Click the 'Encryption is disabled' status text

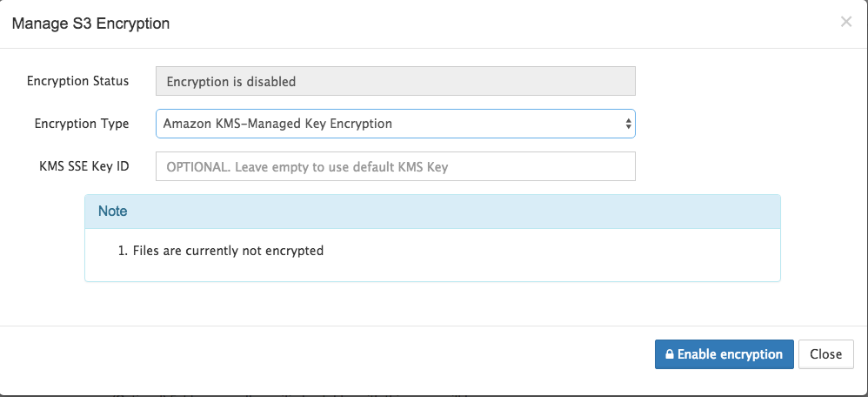(230, 82)
